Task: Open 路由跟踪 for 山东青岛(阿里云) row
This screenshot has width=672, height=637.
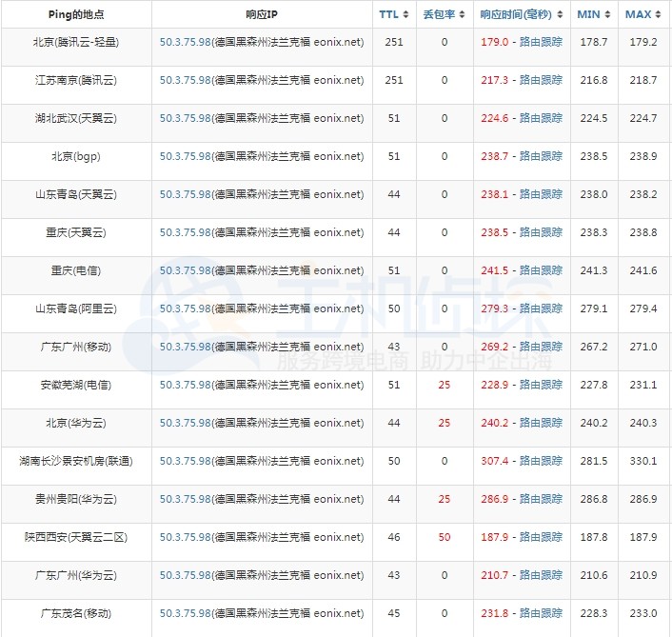Action: (x=541, y=309)
